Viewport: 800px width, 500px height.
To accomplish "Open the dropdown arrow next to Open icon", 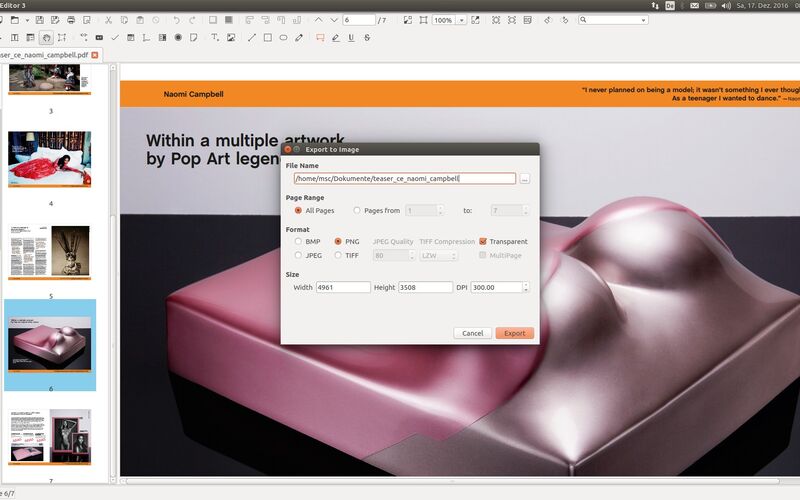I will [x=27, y=20].
